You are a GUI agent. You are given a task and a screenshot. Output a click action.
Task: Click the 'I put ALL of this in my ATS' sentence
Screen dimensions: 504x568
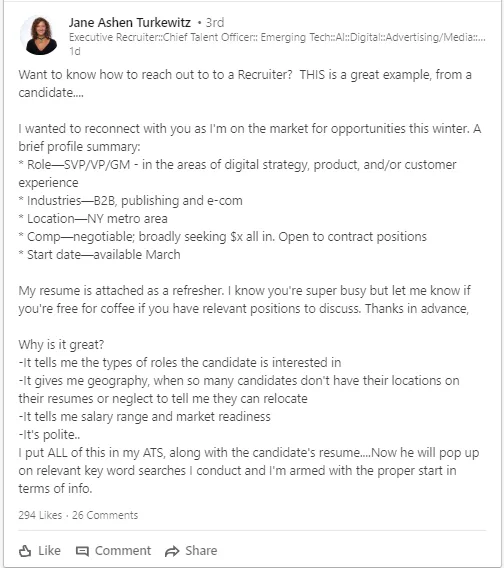[249, 471]
